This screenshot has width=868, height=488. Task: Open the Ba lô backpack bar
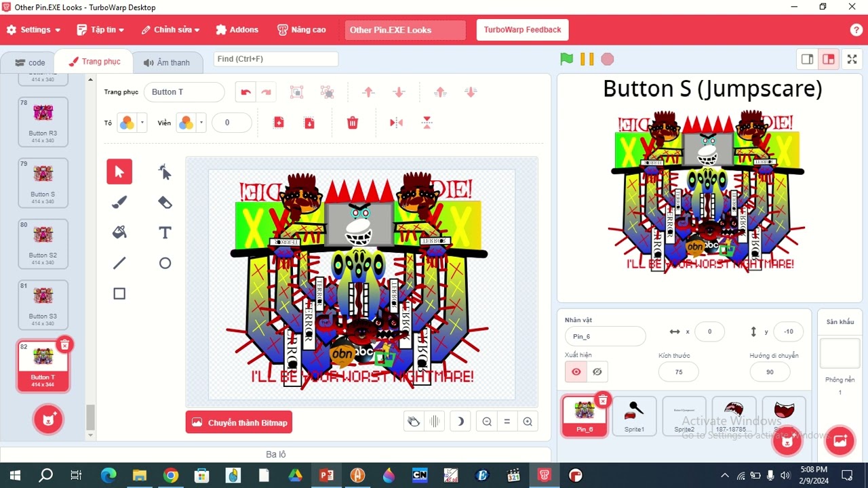tap(275, 454)
